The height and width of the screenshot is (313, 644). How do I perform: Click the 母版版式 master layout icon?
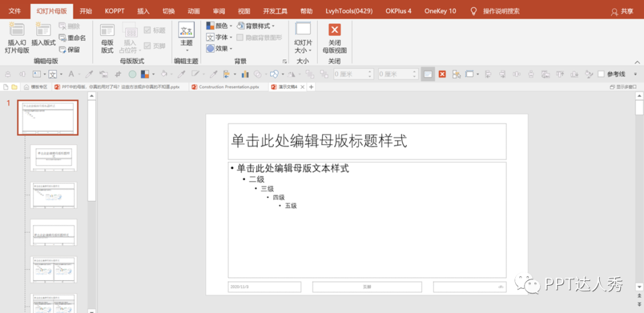click(107, 31)
